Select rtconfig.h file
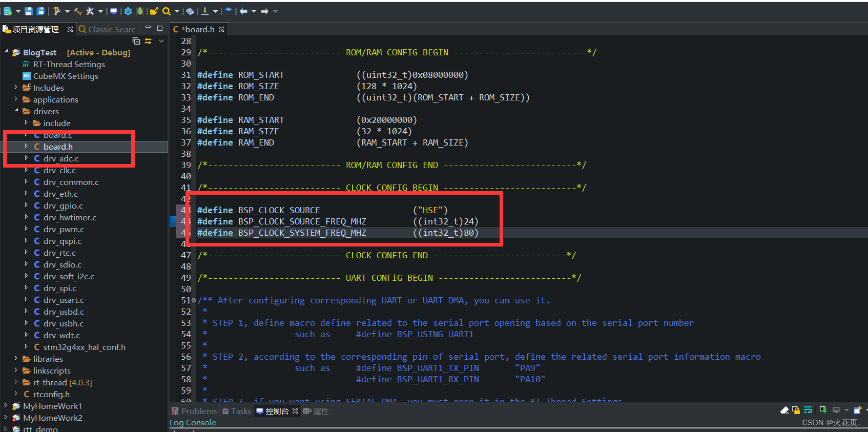The height and width of the screenshot is (432, 868). coord(51,394)
